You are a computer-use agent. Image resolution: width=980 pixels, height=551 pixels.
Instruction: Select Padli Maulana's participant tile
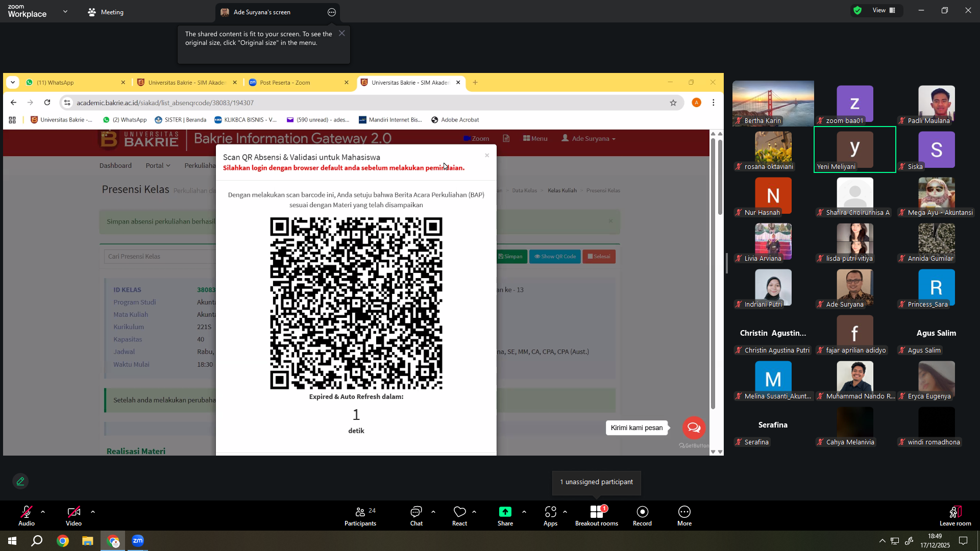click(937, 104)
